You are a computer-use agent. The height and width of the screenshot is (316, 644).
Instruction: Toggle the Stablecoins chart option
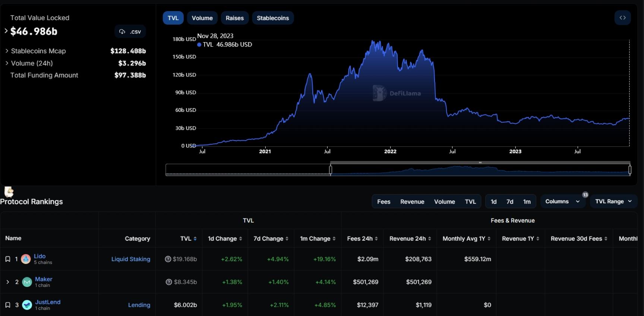(x=273, y=18)
